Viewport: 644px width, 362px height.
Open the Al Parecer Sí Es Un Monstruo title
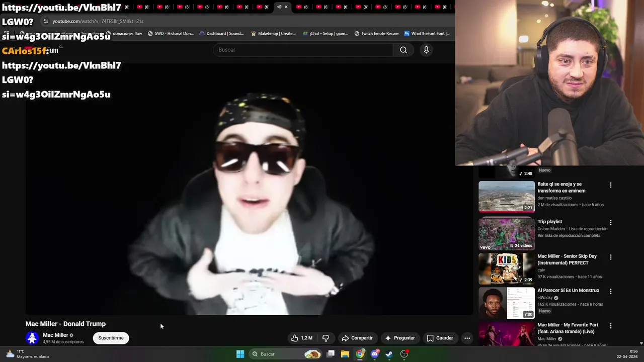tap(568, 291)
